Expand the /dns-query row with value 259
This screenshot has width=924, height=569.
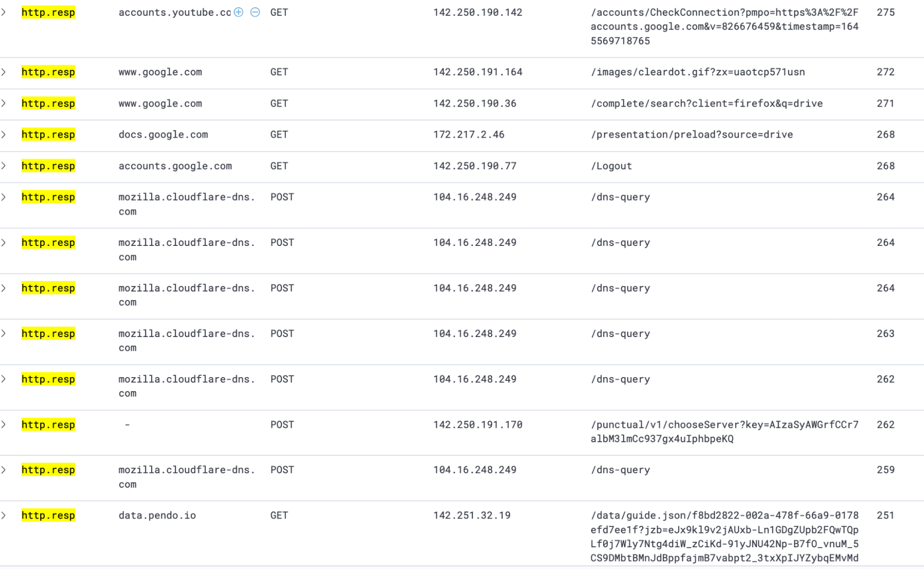coord(4,470)
